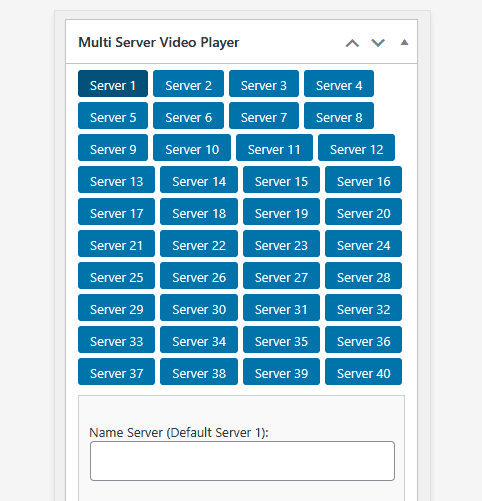The width and height of the screenshot is (482, 501).
Task: Select the Server 1 tab
Action: [x=113, y=84]
